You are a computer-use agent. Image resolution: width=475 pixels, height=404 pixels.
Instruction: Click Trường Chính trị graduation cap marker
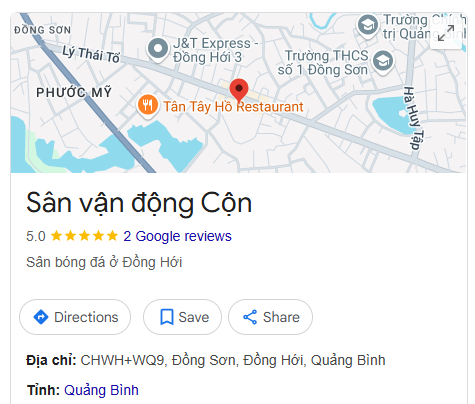pyautogui.click(x=367, y=26)
